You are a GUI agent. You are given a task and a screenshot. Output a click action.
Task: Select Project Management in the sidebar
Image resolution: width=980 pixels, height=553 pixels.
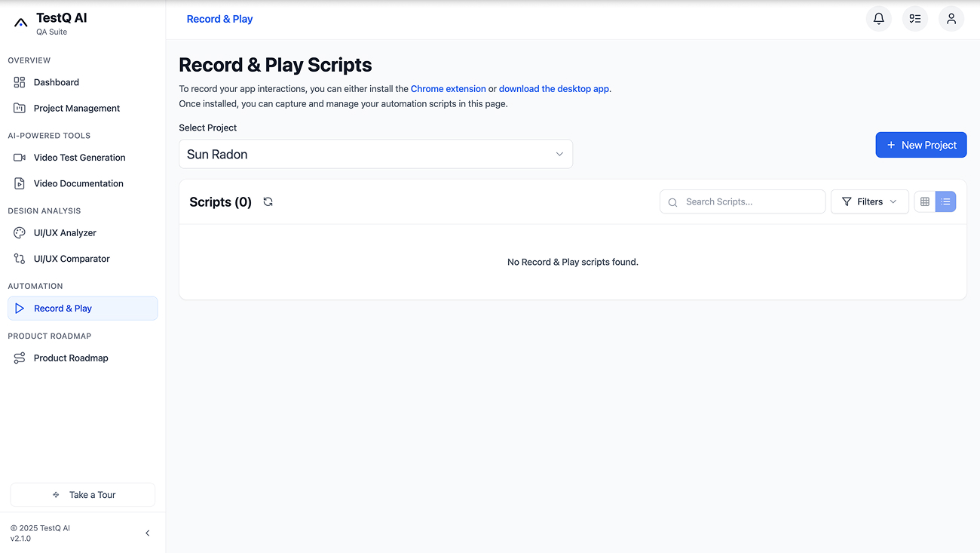coord(76,108)
